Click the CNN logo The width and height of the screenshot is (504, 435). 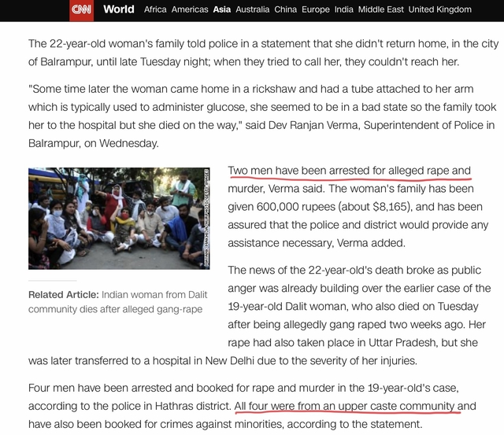coord(80,10)
